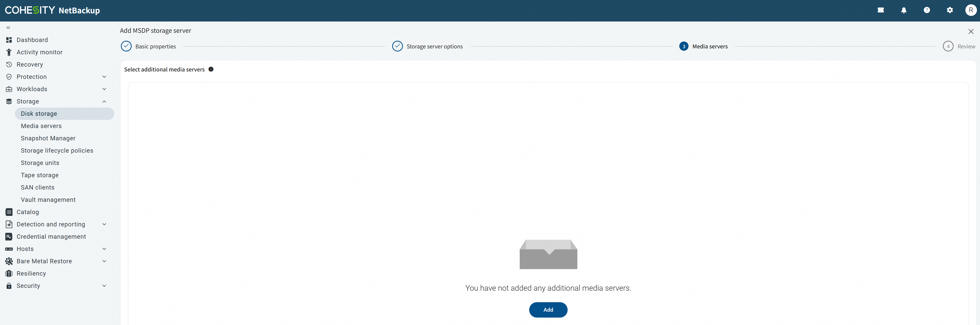This screenshot has height=325, width=980.
Task: Open the Dashboard page
Action: tap(32, 40)
